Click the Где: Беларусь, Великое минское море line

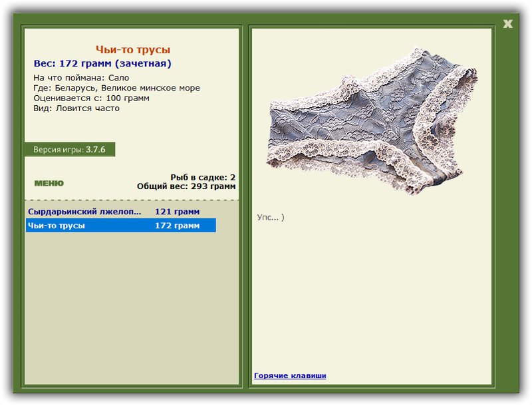click(117, 88)
